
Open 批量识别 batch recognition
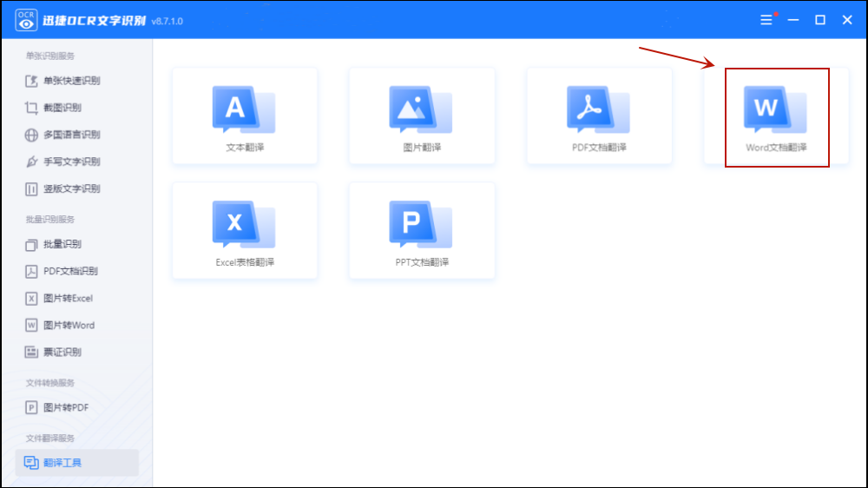pos(53,244)
